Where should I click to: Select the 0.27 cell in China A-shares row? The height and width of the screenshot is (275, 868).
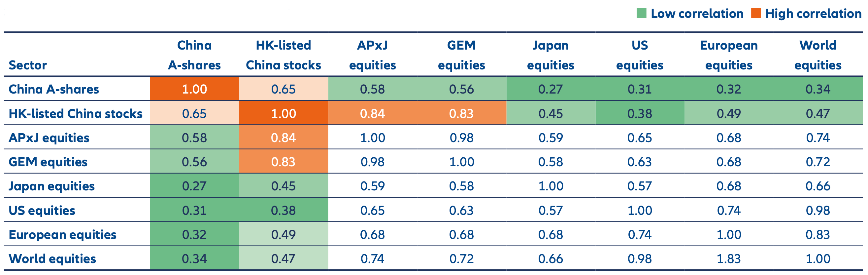[551, 89]
